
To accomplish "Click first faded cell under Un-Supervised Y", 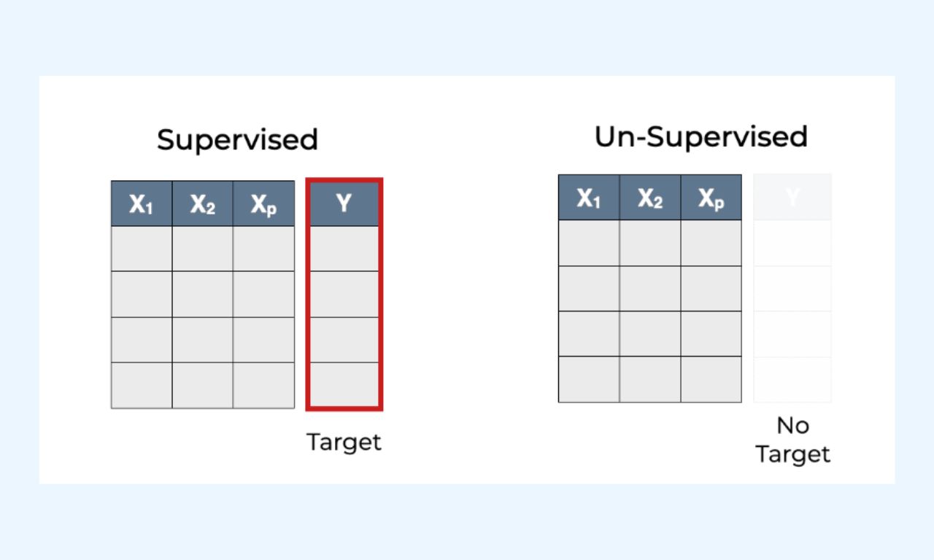I will [792, 243].
